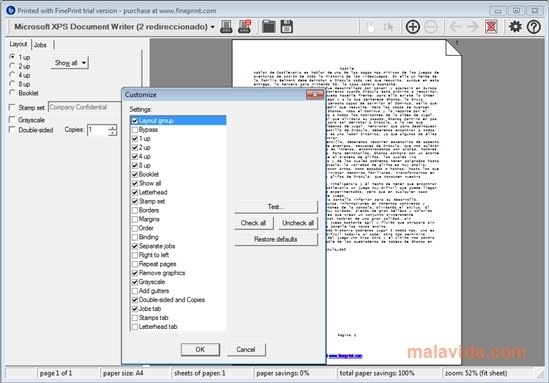Uncheck Separate jobs in Customize list
Viewport: 549px width, 383px height.
coord(135,246)
